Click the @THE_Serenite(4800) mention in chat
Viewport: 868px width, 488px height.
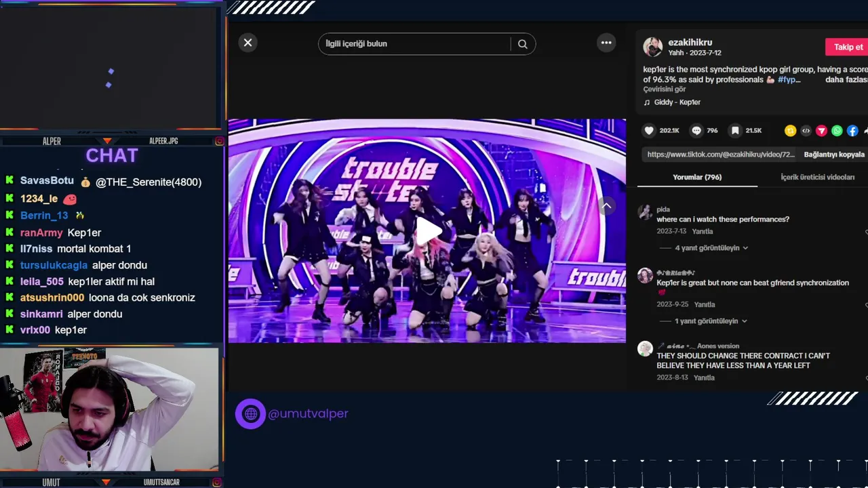(149, 182)
